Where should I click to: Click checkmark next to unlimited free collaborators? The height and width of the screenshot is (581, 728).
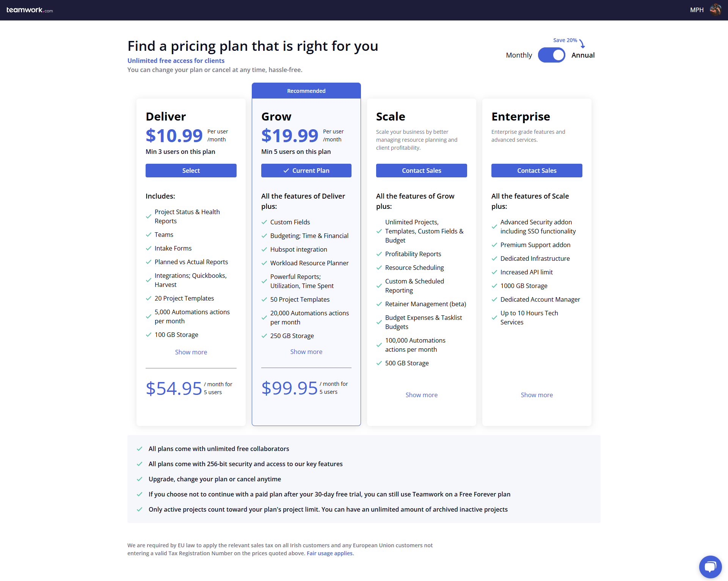[140, 449]
